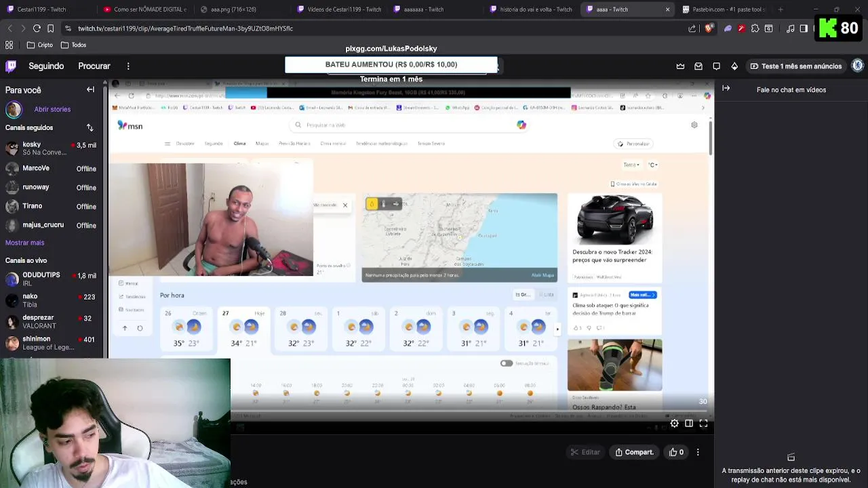Open the bookmarks apps grid icon

click(x=9, y=45)
